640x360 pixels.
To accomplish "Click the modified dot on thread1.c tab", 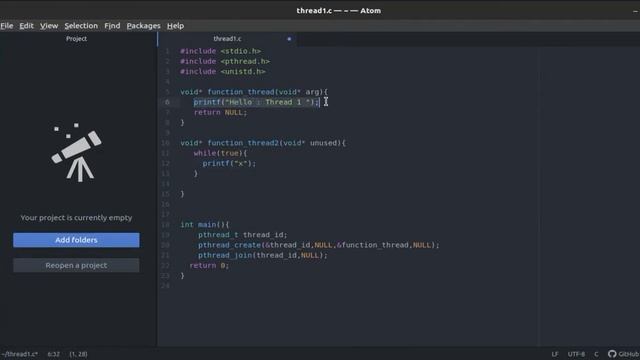I will click(x=289, y=39).
